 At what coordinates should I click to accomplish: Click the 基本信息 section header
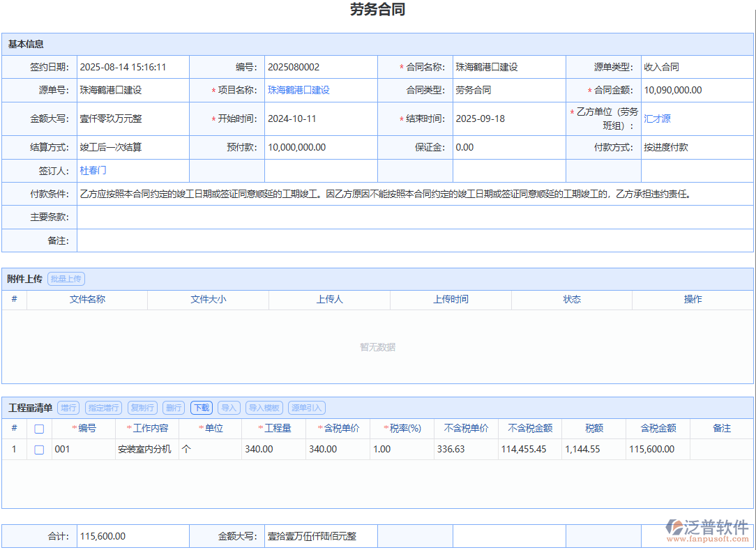[24, 44]
